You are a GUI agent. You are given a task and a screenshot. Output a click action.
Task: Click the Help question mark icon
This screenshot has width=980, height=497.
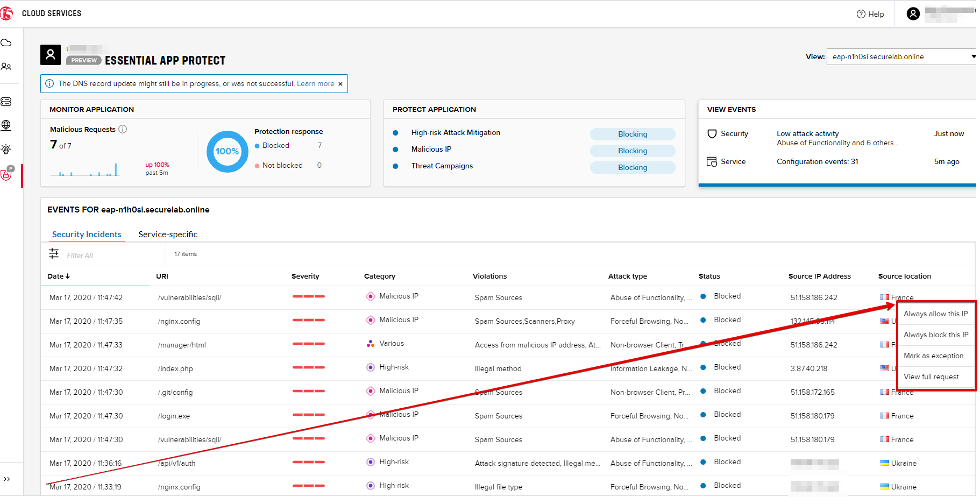861,14
